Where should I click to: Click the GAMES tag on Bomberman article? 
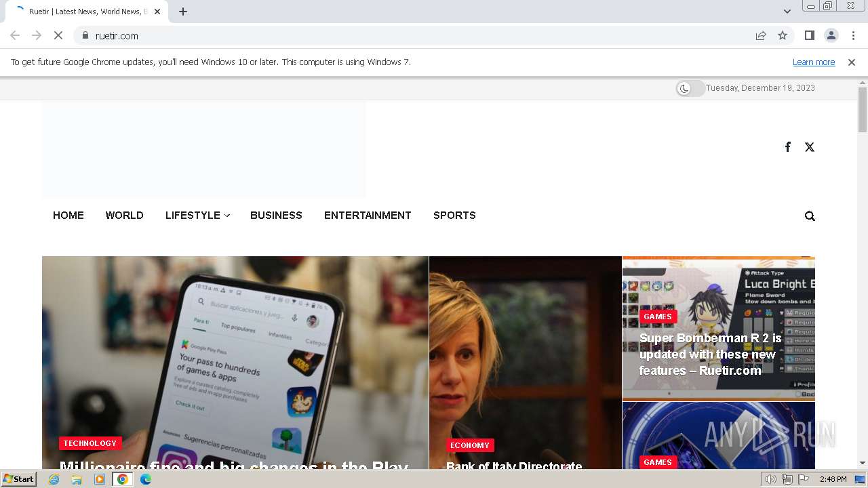click(x=658, y=317)
